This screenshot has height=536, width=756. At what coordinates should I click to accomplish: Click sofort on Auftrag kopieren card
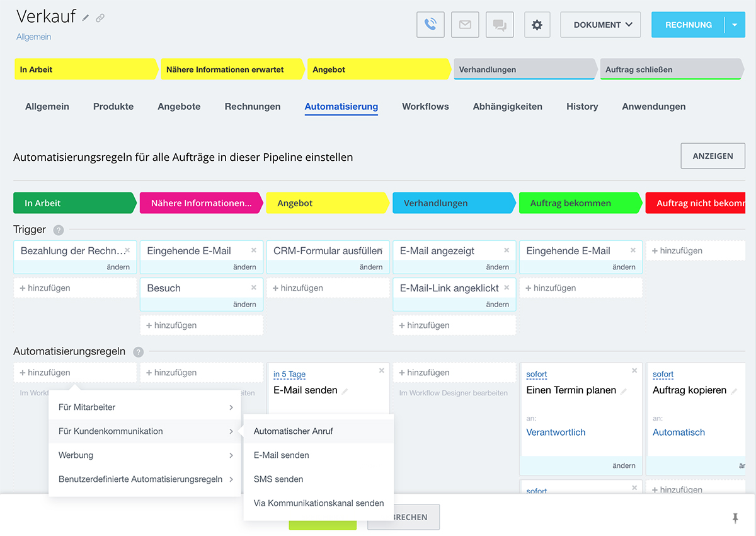click(663, 375)
